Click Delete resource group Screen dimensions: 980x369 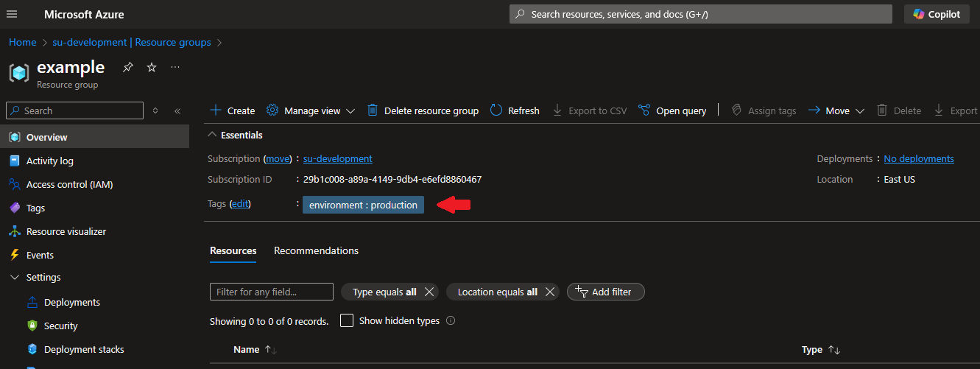pos(423,110)
